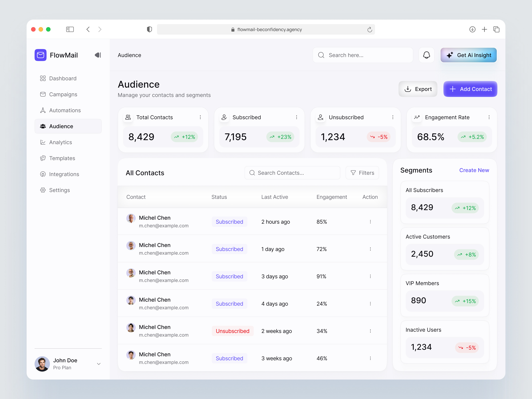
Task: Collapse the sidebar with the speaker-shaped icon
Action: [x=98, y=55]
